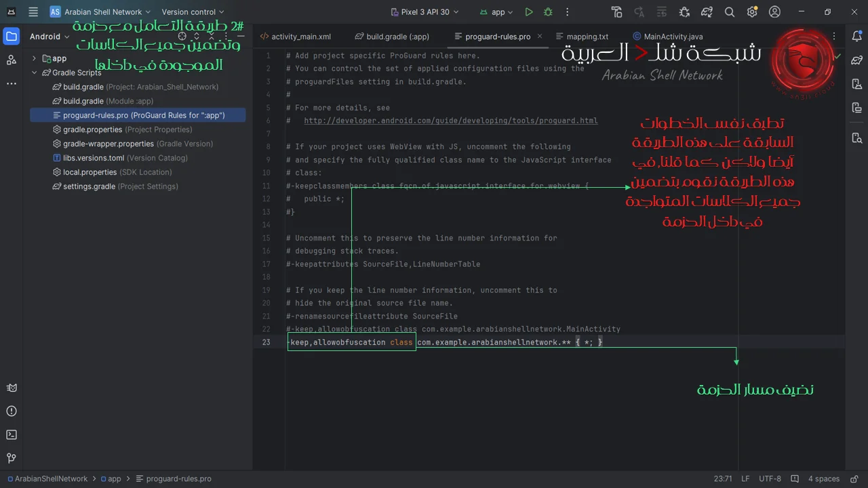Open the main hamburger menu

coord(33,12)
